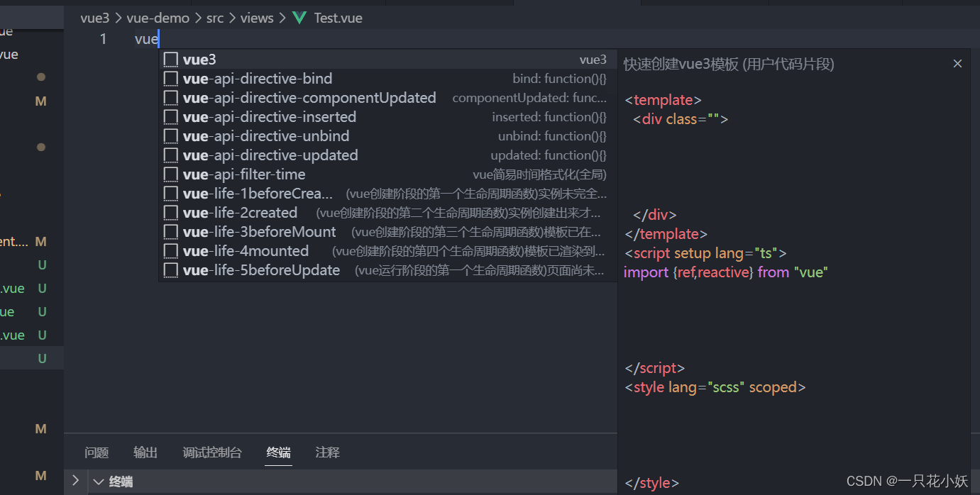Collapse the 终端 section chevron

pyautogui.click(x=99, y=482)
